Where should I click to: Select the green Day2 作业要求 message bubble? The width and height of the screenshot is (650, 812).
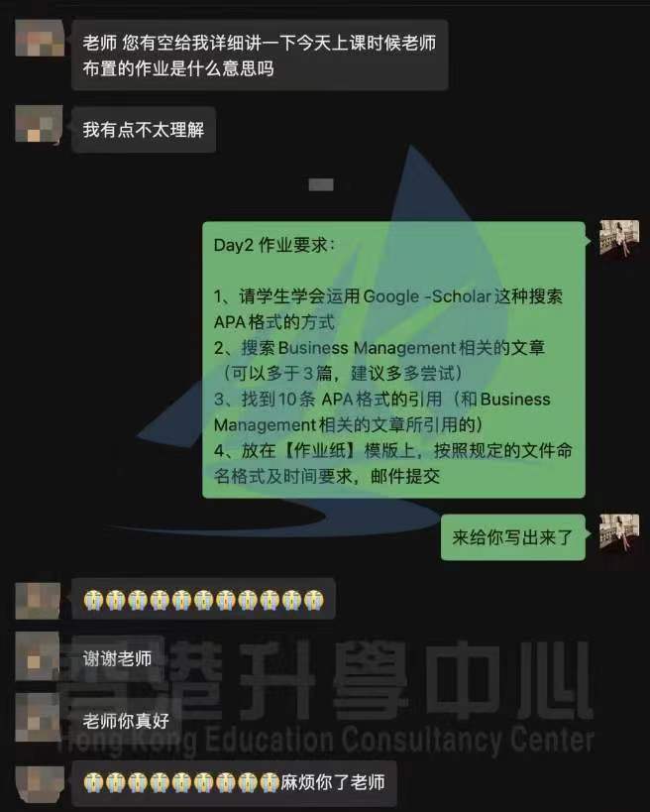click(393, 360)
